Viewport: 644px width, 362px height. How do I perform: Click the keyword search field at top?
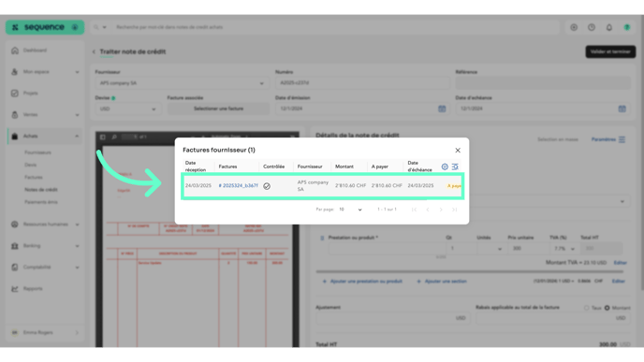click(335, 27)
